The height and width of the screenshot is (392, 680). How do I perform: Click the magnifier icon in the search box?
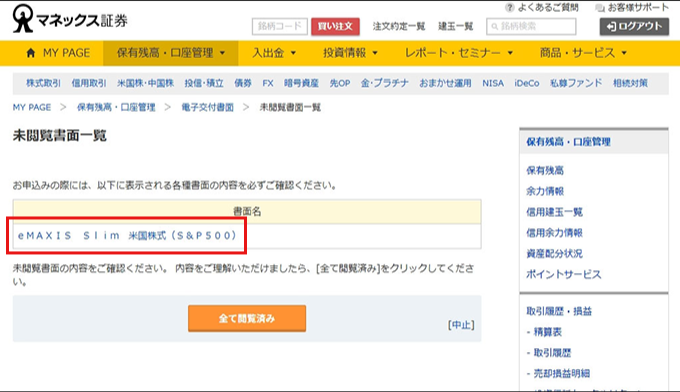tap(494, 26)
